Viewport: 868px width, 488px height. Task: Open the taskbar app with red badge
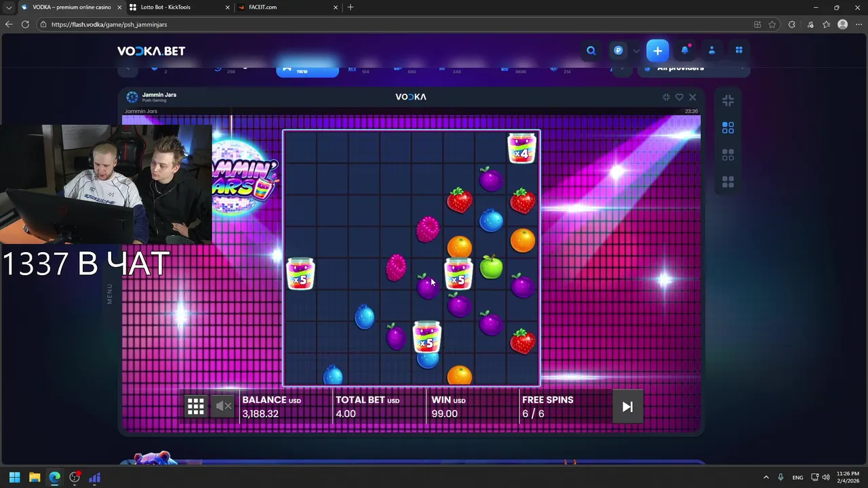coord(75,477)
